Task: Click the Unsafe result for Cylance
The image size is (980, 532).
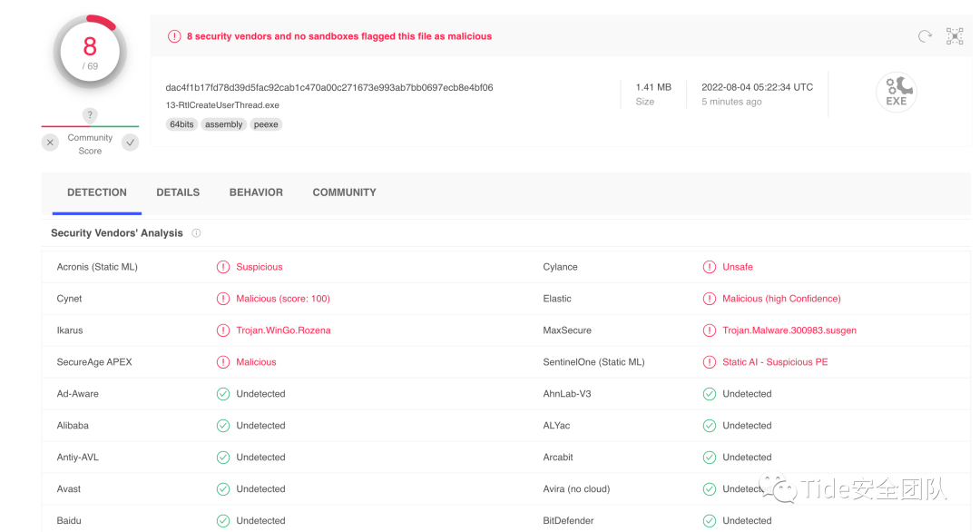Action: click(x=738, y=267)
